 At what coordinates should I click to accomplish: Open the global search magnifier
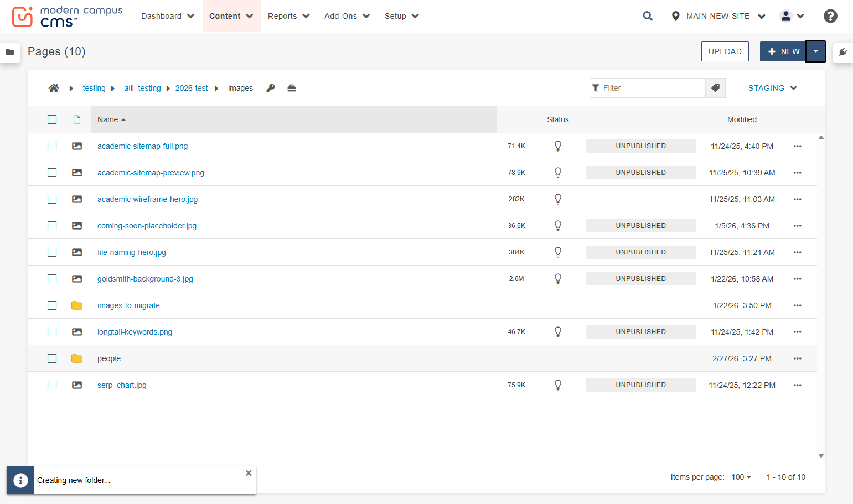pyautogui.click(x=648, y=16)
